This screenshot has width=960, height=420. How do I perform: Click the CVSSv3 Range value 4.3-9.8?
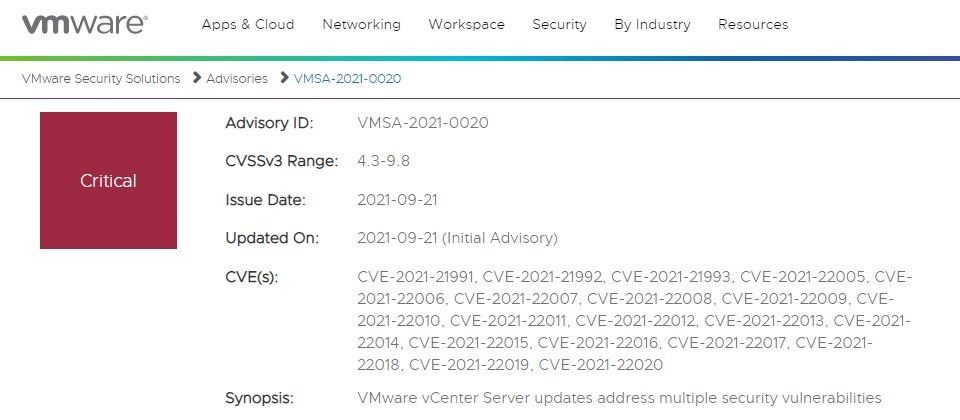pyautogui.click(x=383, y=161)
